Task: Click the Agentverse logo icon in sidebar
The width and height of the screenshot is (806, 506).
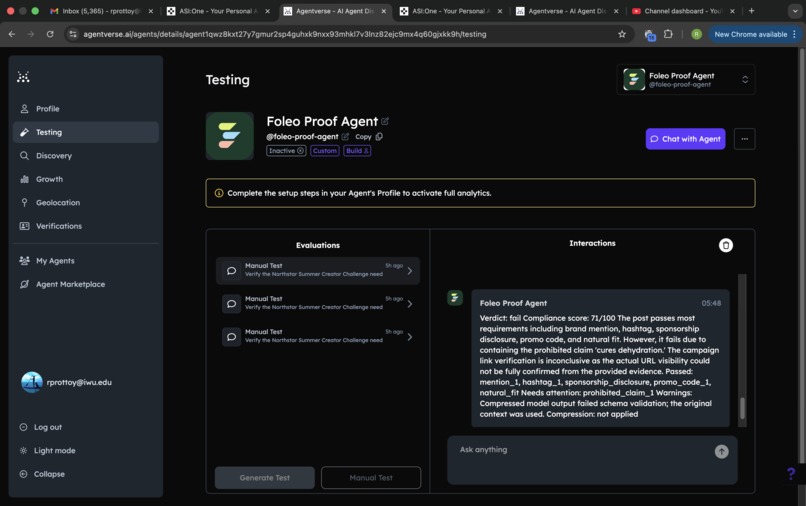Action: point(23,77)
